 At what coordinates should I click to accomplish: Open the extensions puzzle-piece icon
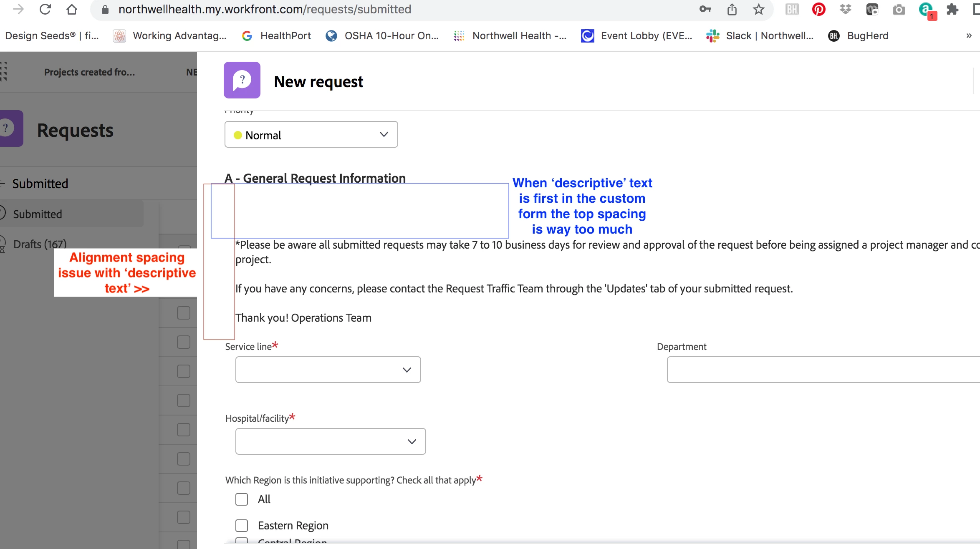pos(952,9)
